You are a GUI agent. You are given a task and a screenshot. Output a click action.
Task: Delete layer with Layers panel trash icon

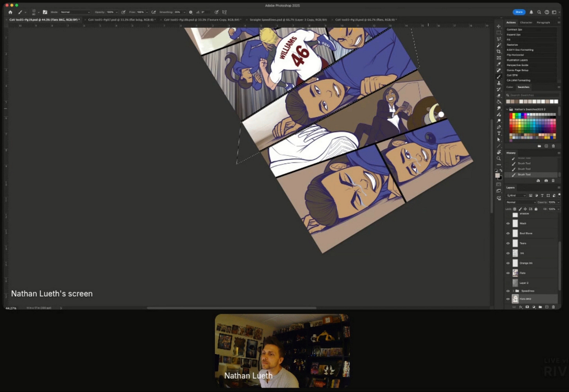point(553,307)
